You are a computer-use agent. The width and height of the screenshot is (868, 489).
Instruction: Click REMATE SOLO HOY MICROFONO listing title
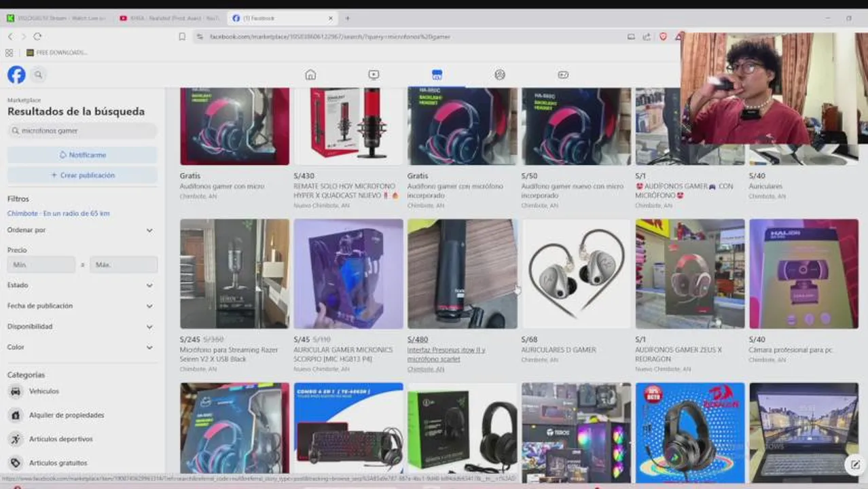click(345, 190)
